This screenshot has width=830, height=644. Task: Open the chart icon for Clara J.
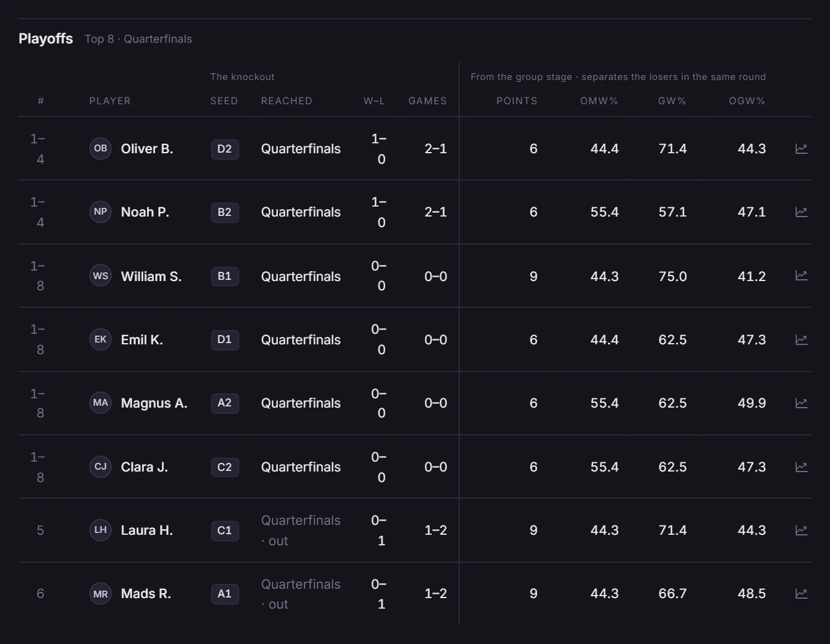801,467
